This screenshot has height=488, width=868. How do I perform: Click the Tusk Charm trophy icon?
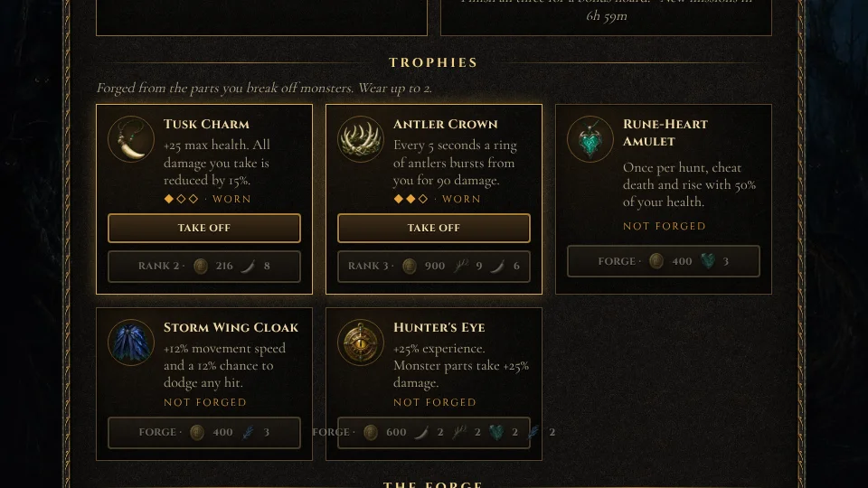[x=131, y=139]
